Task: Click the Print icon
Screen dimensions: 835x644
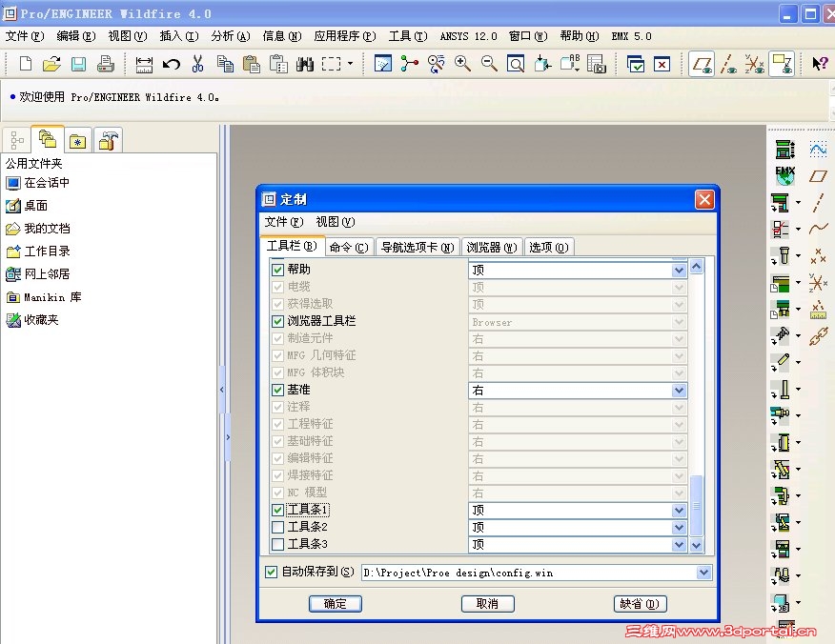Action: tap(106, 65)
